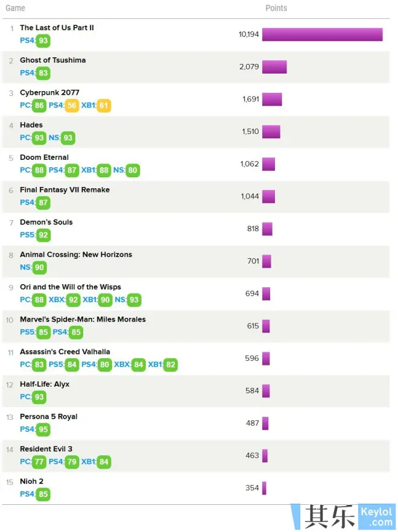
Task: Click the Game column header
Action: 16,8
